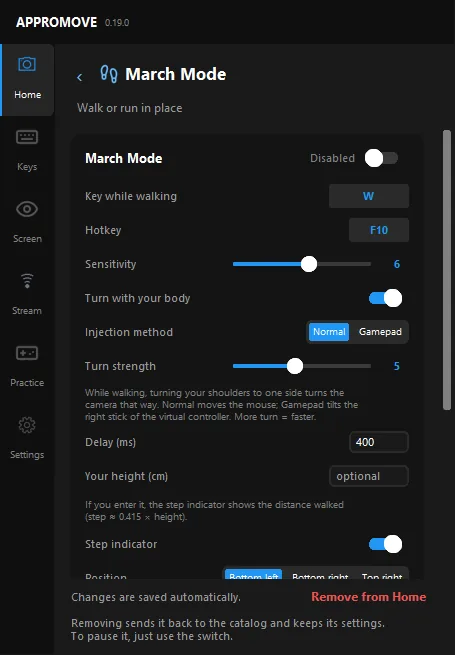
Task: Change the F10 hotkey binding
Action: pyautogui.click(x=379, y=230)
